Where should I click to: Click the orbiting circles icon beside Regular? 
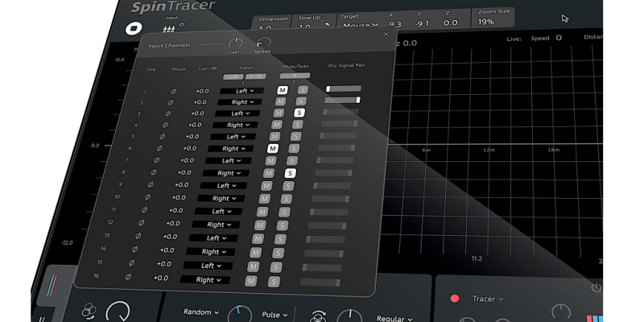317,316
